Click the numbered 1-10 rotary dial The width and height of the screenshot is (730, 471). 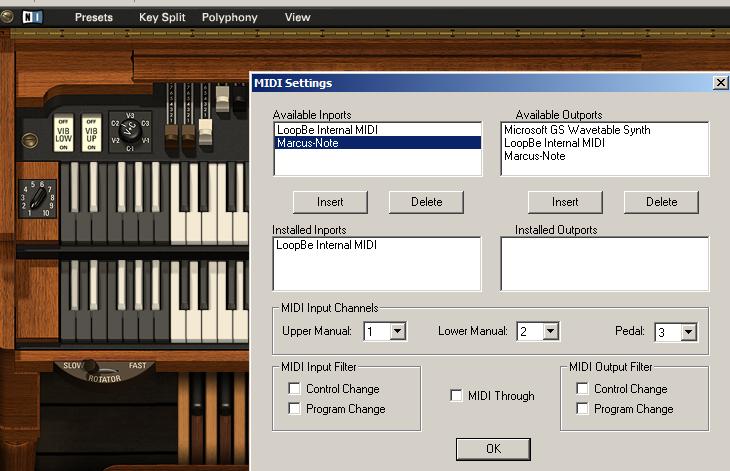pyautogui.click(x=38, y=199)
